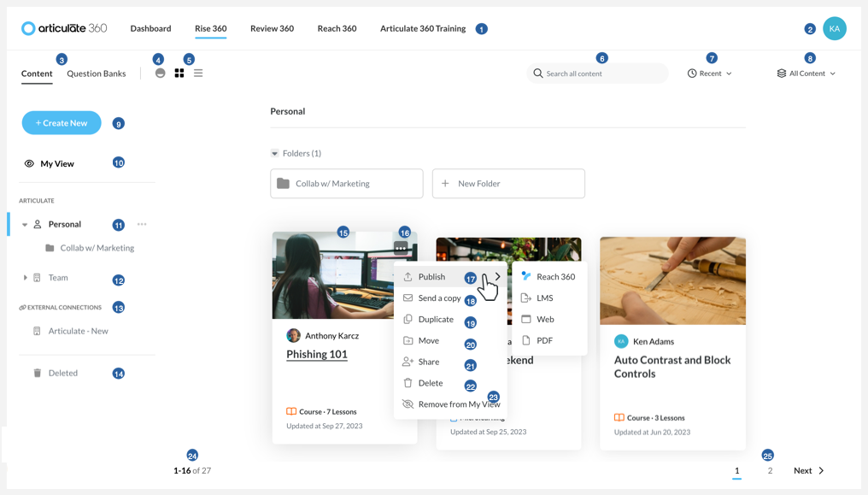Image resolution: width=868 pixels, height=495 pixels.
Task: Switch to grid view layout
Action: click(x=179, y=73)
